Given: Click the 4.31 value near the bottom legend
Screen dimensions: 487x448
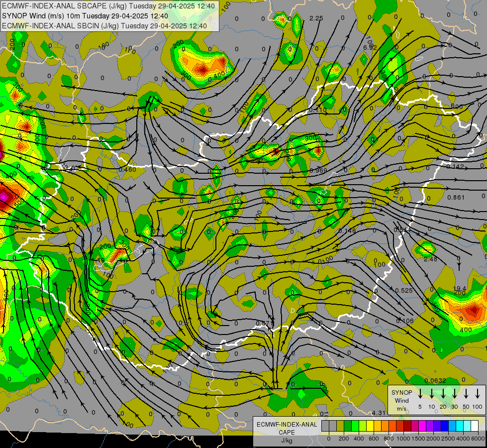Looking at the screenshot, I should 379,413.
